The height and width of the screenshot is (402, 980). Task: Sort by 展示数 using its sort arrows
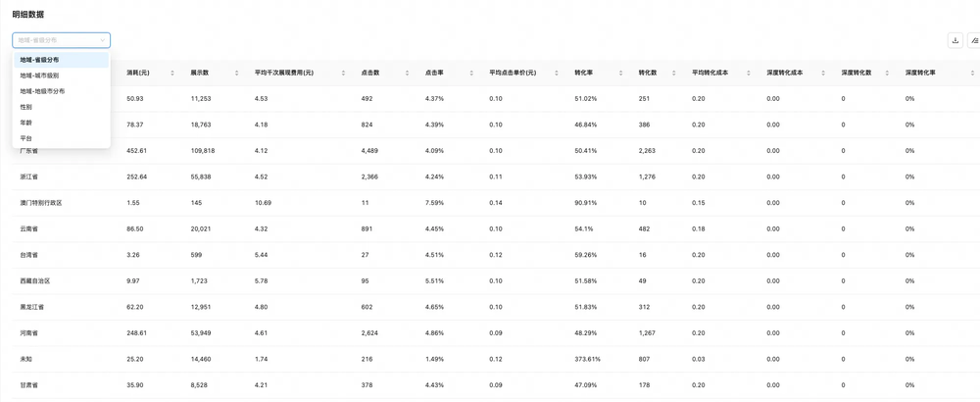[x=237, y=74]
